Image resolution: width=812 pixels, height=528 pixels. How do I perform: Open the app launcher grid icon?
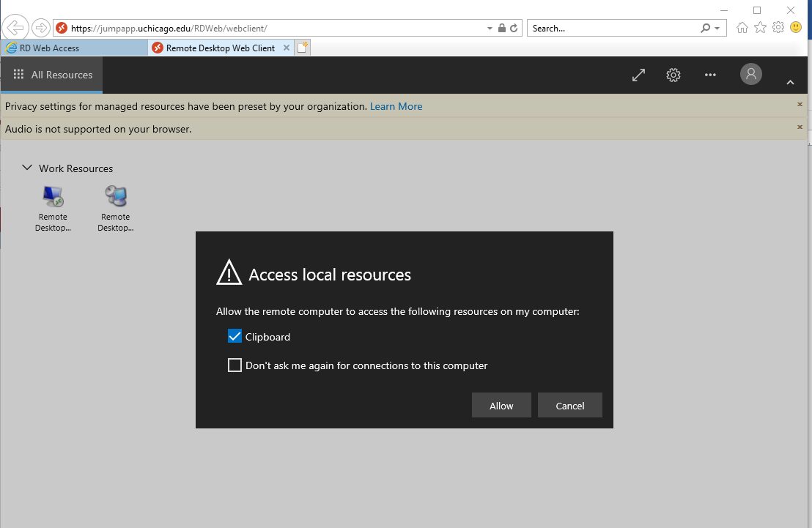pyautogui.click(x=18, y=75)
